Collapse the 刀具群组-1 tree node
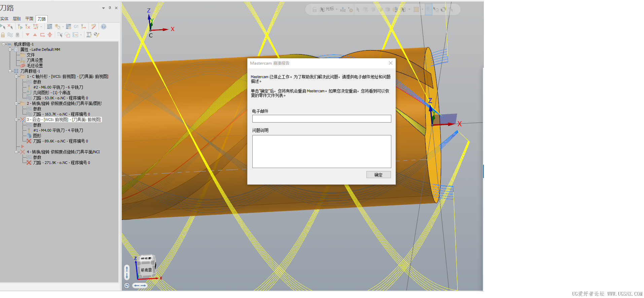The height and width of the screenshot is (298, 644). coord(10,71)
